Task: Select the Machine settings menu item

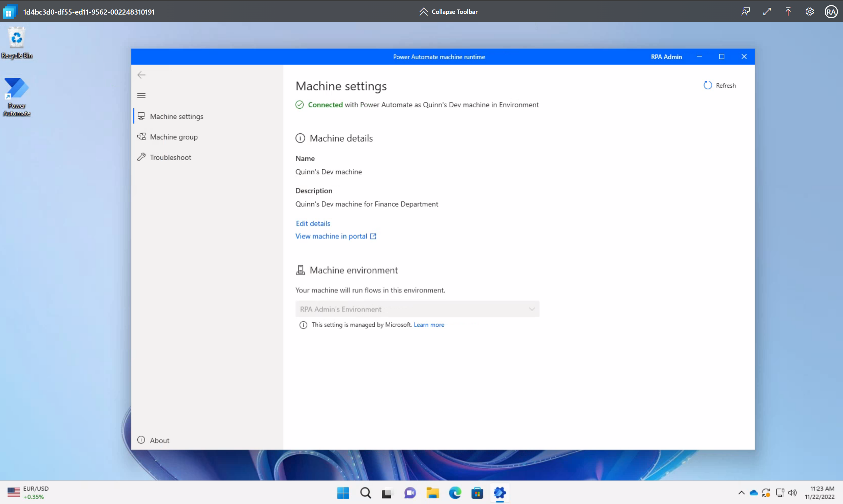Action: point(177,117)
